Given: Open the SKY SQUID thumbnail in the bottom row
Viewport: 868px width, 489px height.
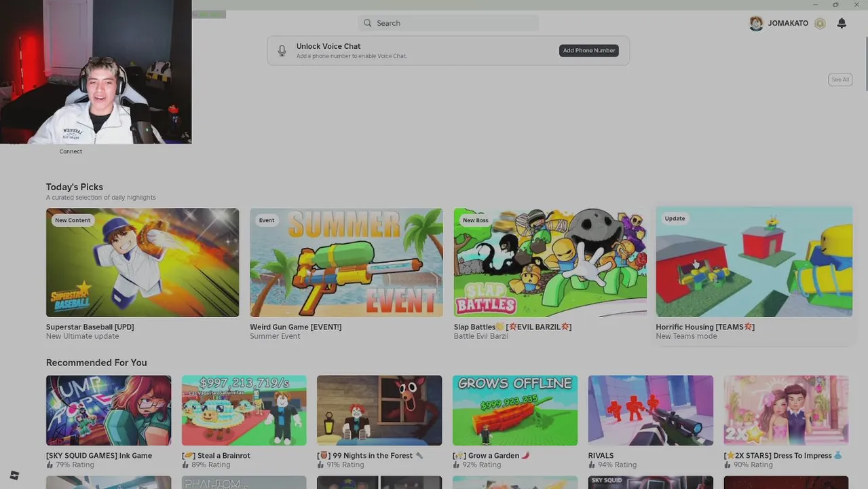Looking at the screenshot, I should pyautogui.click(x=651, y=482).
